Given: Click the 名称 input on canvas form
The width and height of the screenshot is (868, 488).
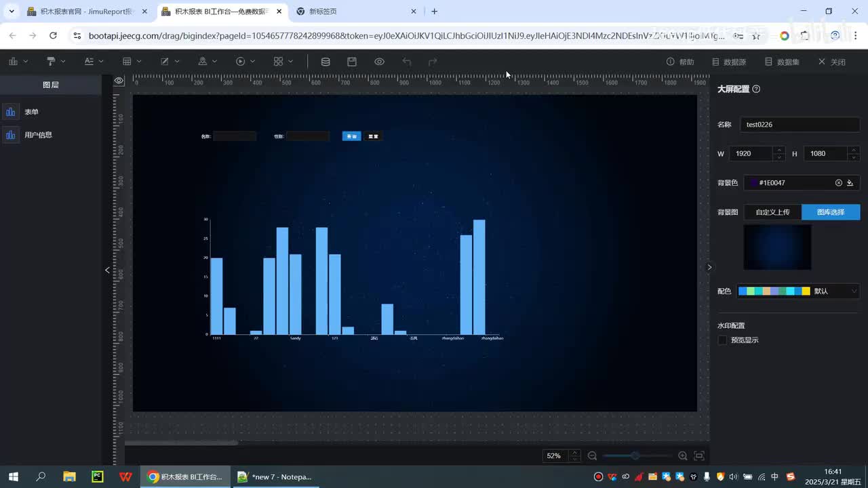Looking at the screenshot, I should [x=235, y=136].
